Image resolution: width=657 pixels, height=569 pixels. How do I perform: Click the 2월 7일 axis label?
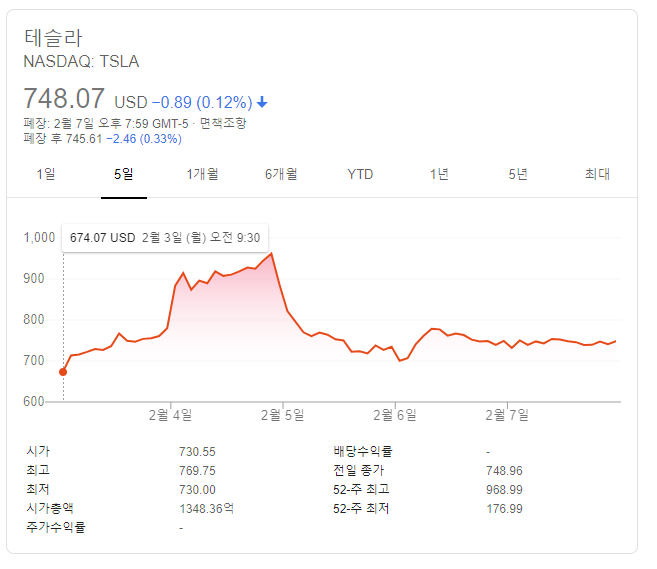(507, 415)
